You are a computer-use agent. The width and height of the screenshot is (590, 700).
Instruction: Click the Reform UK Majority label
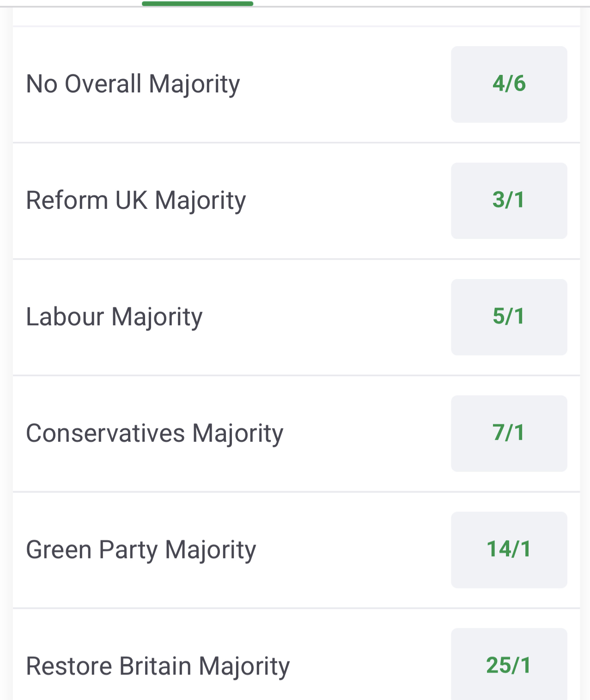(x=136, y=201)
